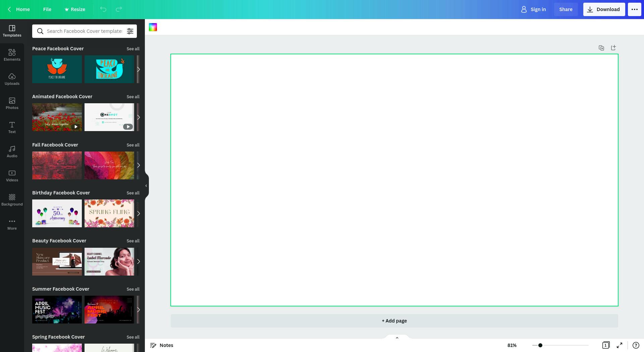Screen dimensions: 644x352
Task: Enter fullscreen presentation mode
Action: point(620,345)
